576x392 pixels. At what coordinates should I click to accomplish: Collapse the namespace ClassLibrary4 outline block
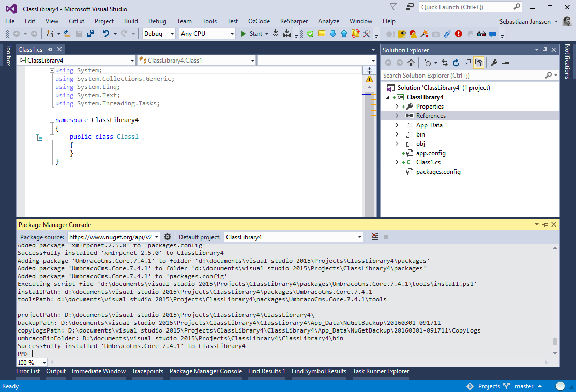pyautogui.click(x=52, y=120)
